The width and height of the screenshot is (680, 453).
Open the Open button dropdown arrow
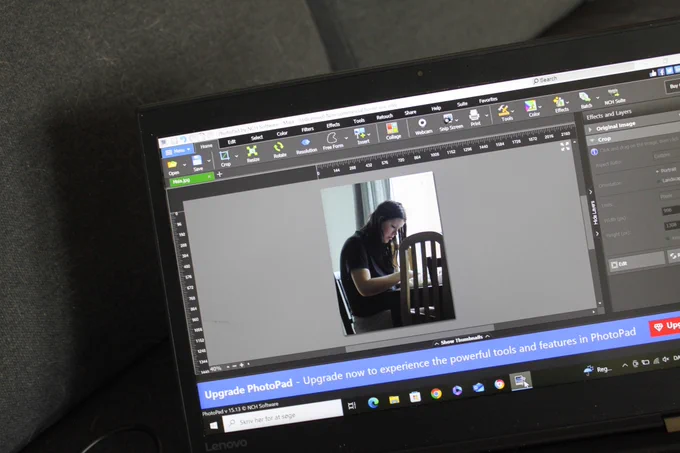click(x=184, y=165)
